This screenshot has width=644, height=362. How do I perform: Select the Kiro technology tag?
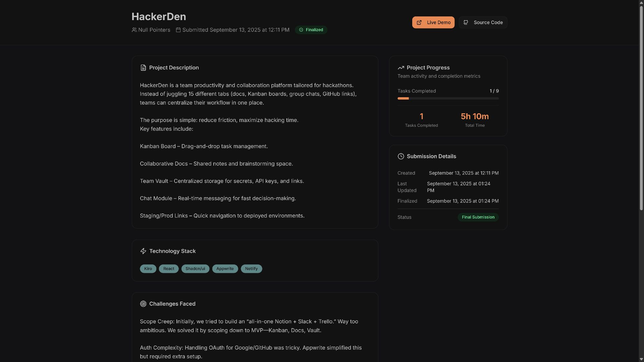[x=148, y=268]
